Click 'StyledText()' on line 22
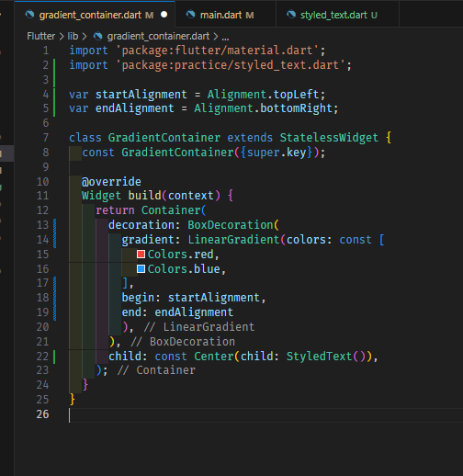Screen dimensions: 463x476 [325, 357]
